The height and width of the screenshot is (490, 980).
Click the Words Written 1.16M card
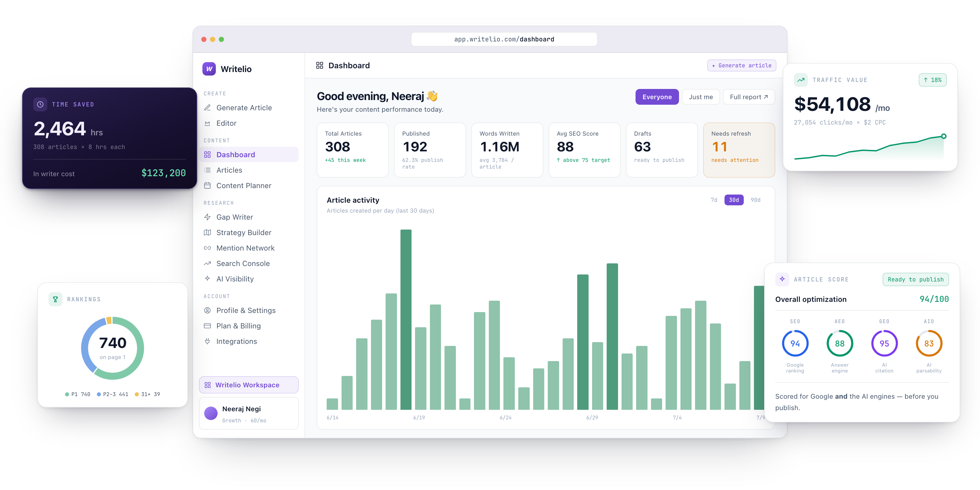click(507, 150)
